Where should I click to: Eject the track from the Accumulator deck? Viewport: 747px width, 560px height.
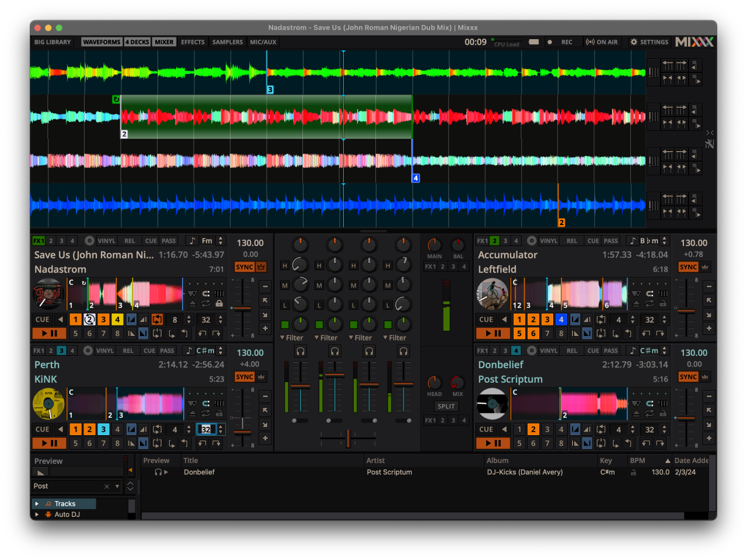click(x=637, y=303)
